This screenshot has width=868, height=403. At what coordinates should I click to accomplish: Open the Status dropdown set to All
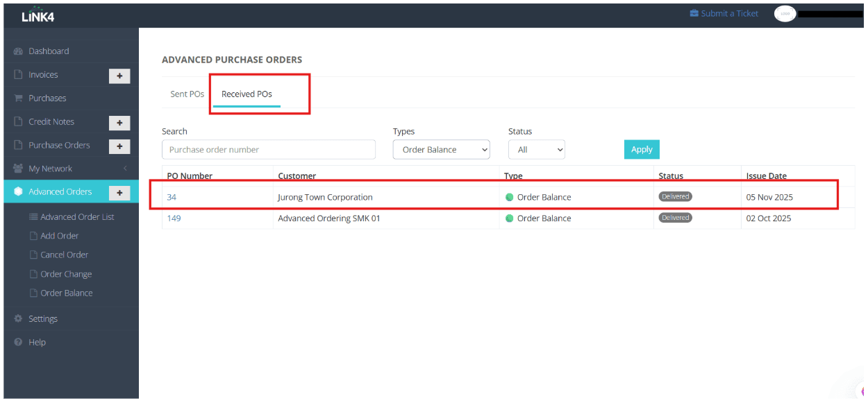click(536, 150)
